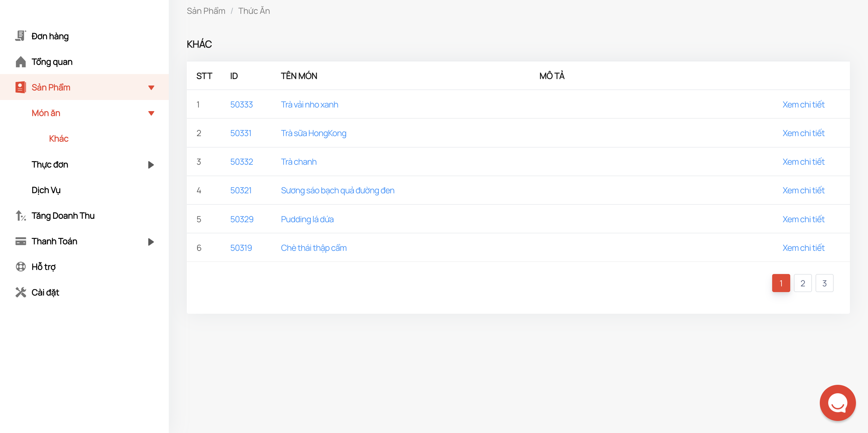Open the Trà vải nho xanh item

309,104
